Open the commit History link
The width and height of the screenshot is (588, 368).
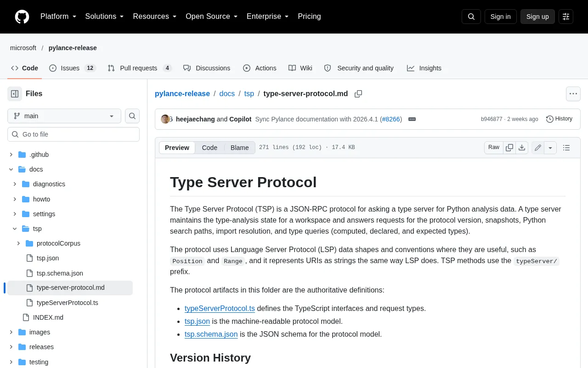[x=559, y=119]
